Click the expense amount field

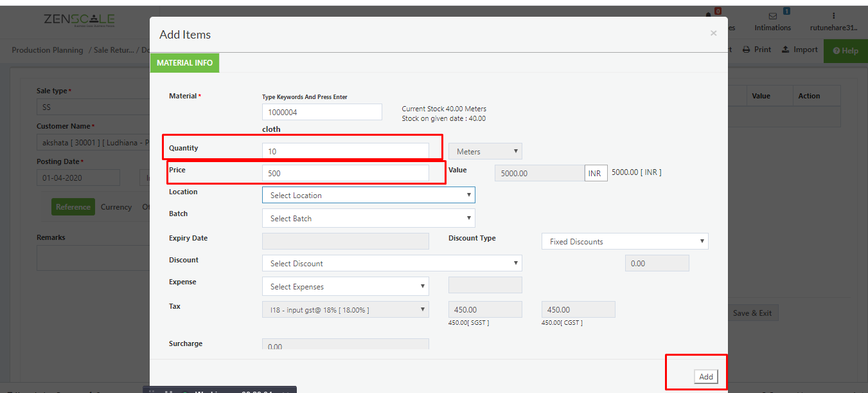tap(485, 285)
